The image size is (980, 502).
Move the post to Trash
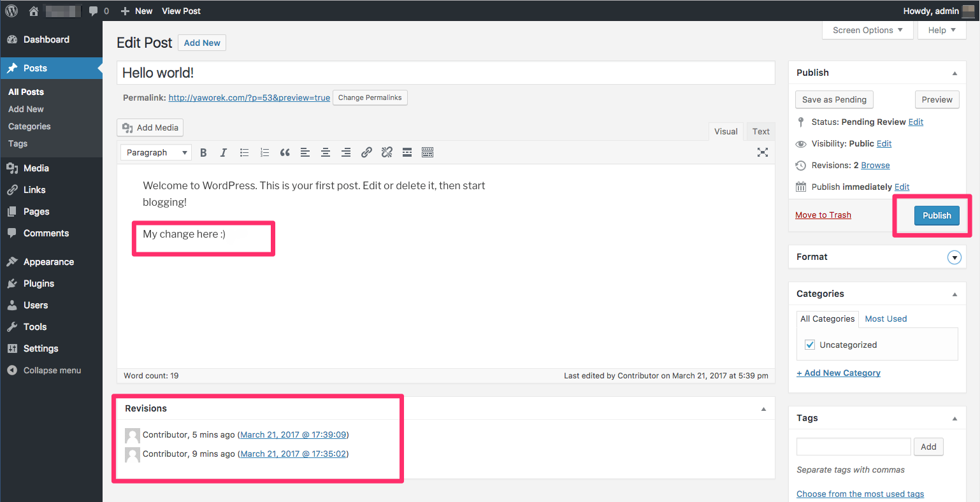point(823,215)
